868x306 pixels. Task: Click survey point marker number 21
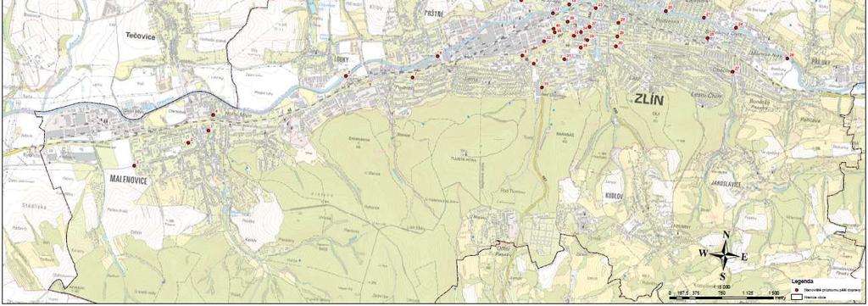click(704, 18)
